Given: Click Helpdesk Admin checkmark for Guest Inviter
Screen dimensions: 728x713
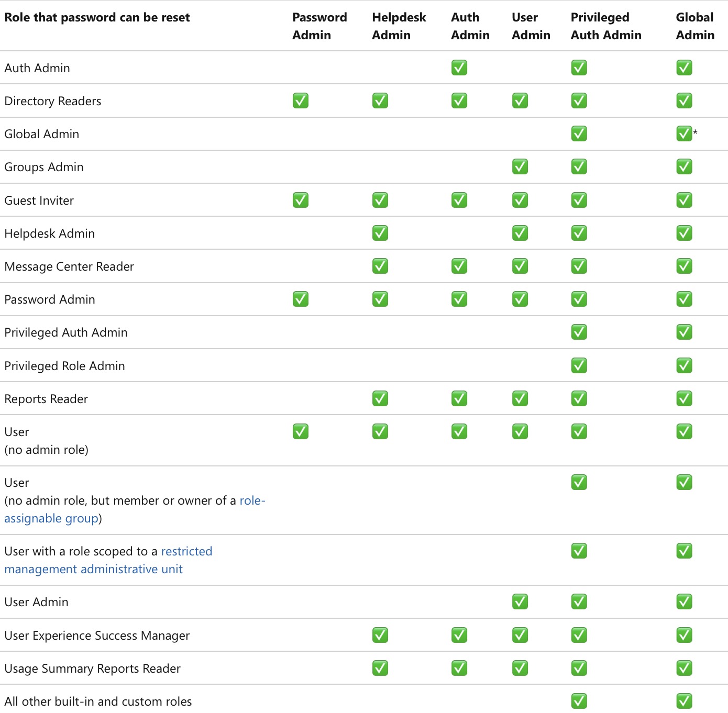Looking at the screenshot, I should [380, 200].
